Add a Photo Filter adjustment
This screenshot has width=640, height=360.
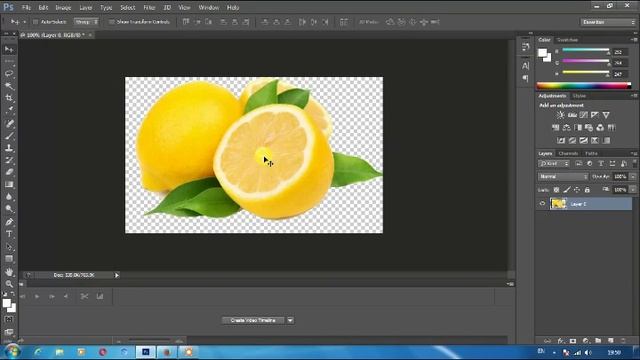pyautogui.click(x=589, y=128)
